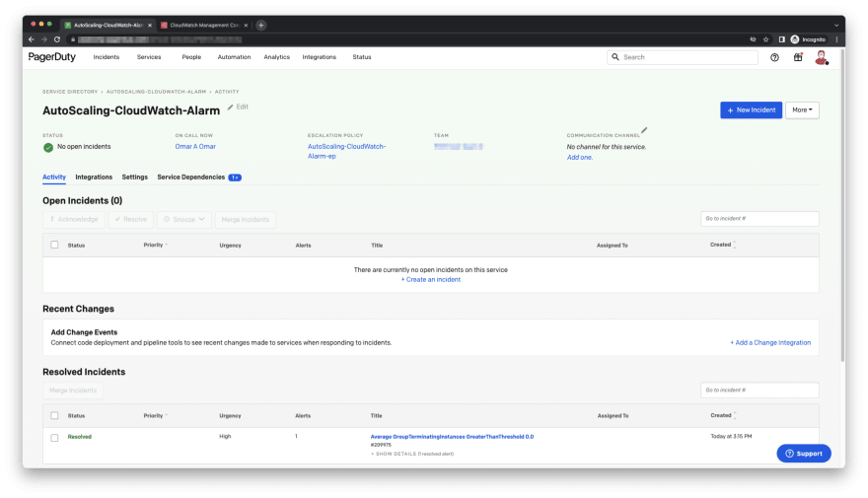Switch to the Integrations service tab
Image resolution: width=868 pixels, height=498 pixels.
click(94, 178)
